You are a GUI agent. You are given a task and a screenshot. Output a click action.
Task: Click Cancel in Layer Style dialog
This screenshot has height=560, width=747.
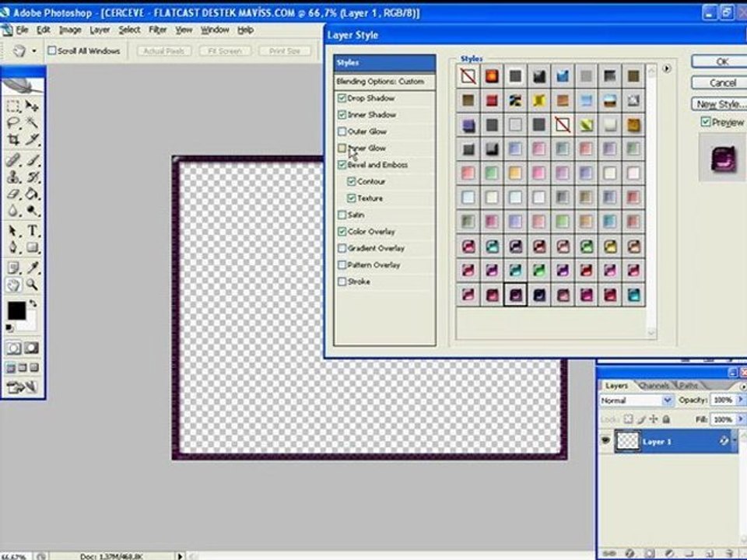[x=722, y=83]
